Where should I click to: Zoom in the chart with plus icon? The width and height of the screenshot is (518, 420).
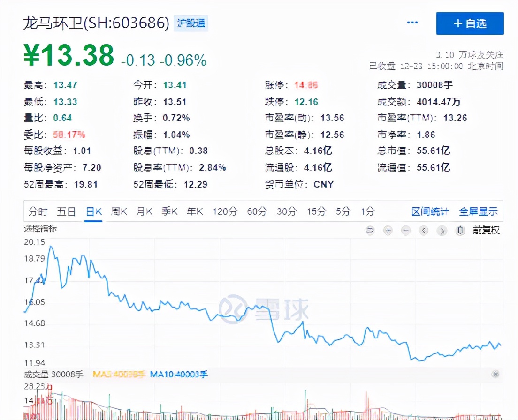pyautogui.click(x=388, y=230)
